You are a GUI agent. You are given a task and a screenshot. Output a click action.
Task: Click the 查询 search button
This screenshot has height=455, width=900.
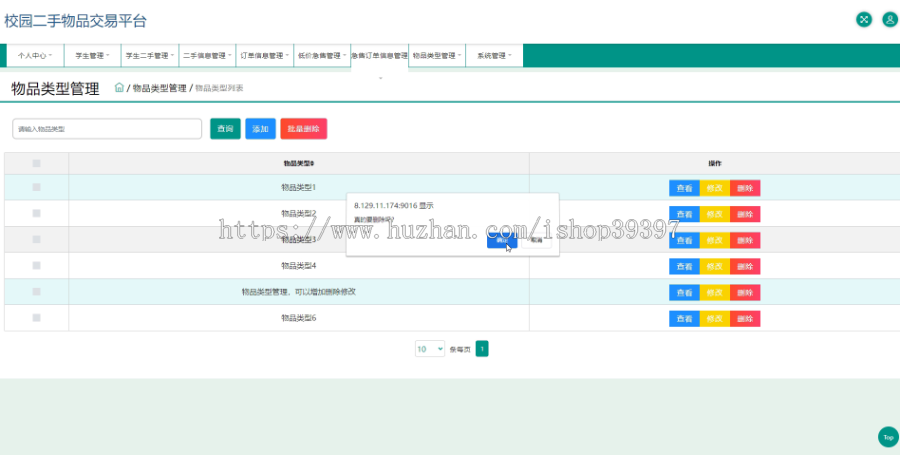tap(225, 129)
